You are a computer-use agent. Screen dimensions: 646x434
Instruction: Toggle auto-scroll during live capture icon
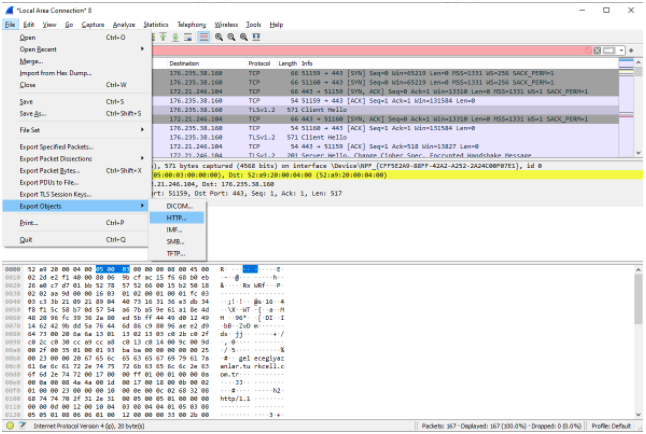(188, 37)
